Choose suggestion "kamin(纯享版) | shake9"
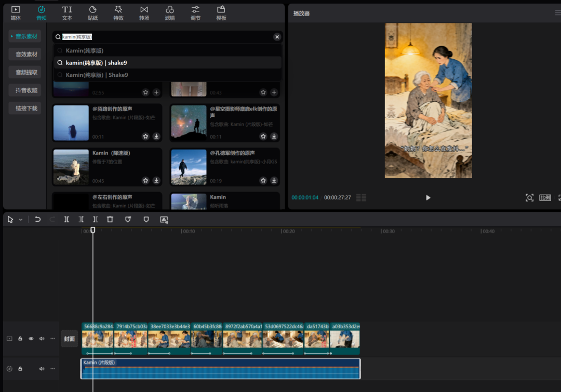 [x=167, y=63]
